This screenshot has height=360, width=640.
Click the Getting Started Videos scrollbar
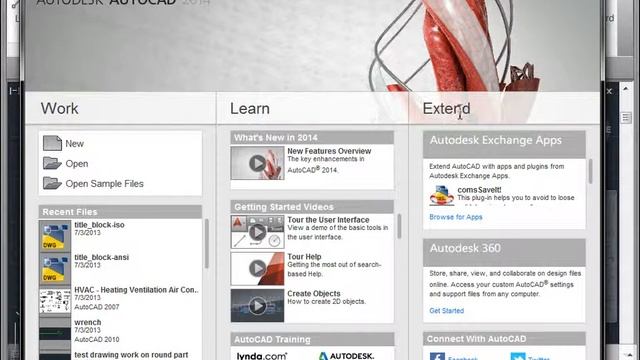[399, 226]
